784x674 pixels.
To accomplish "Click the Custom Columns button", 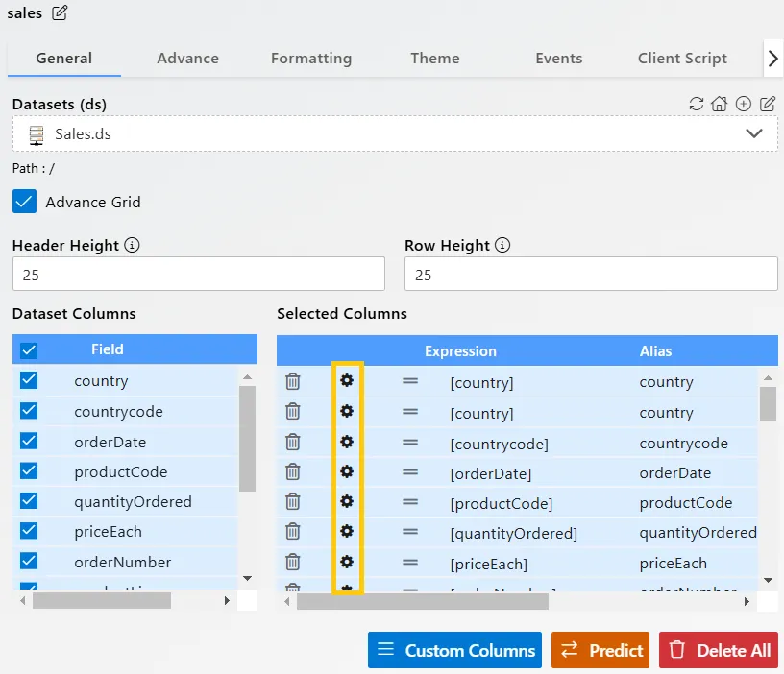I will [454, 650].
